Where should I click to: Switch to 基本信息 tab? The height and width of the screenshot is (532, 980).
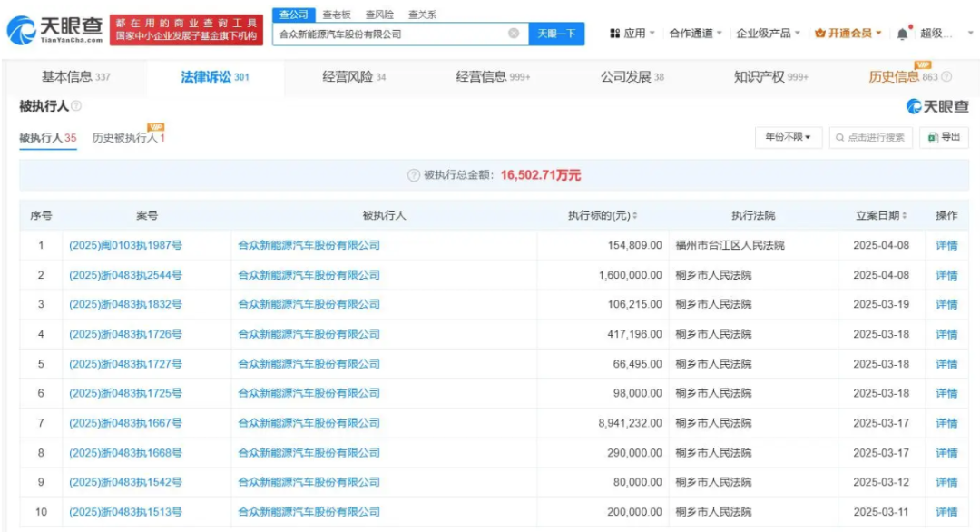pos(75,77)
